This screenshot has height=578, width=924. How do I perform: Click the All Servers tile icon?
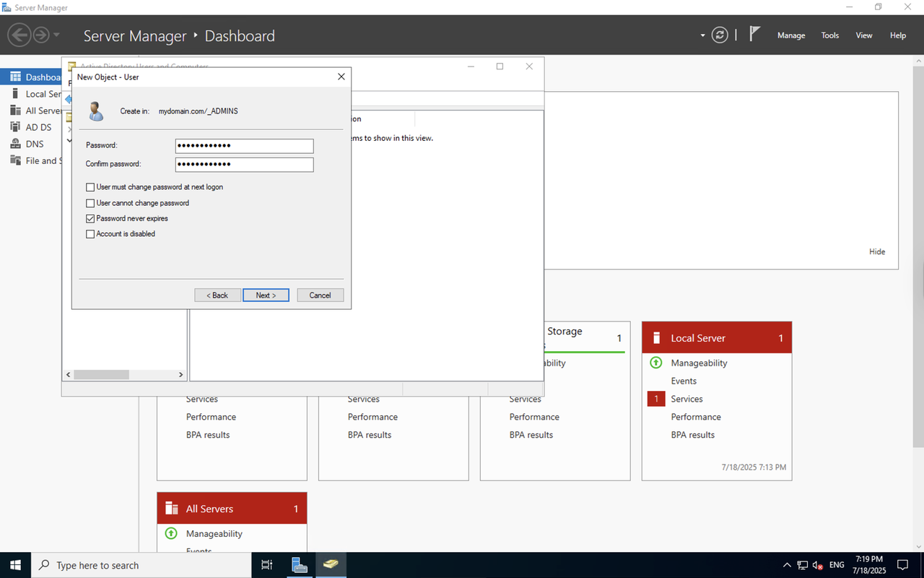point(171,508)
